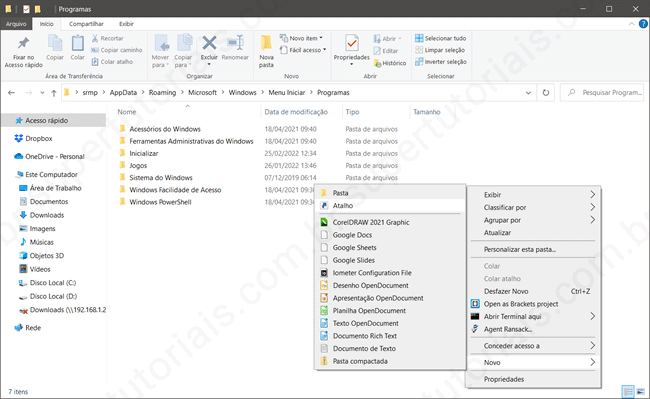Click the Fixar no Acesso rápido pin icon
Screen dimensions: 650x399
click(x=23, y=43)
